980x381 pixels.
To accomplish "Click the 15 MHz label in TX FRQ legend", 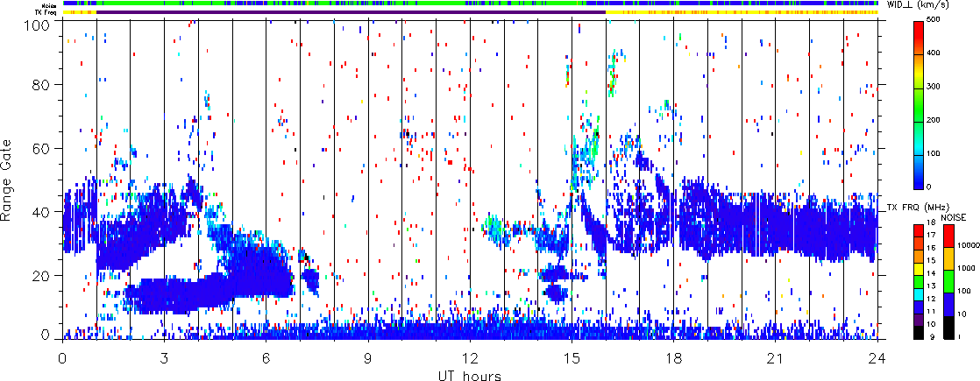I will pyautogui.click(x=931, y=260).
